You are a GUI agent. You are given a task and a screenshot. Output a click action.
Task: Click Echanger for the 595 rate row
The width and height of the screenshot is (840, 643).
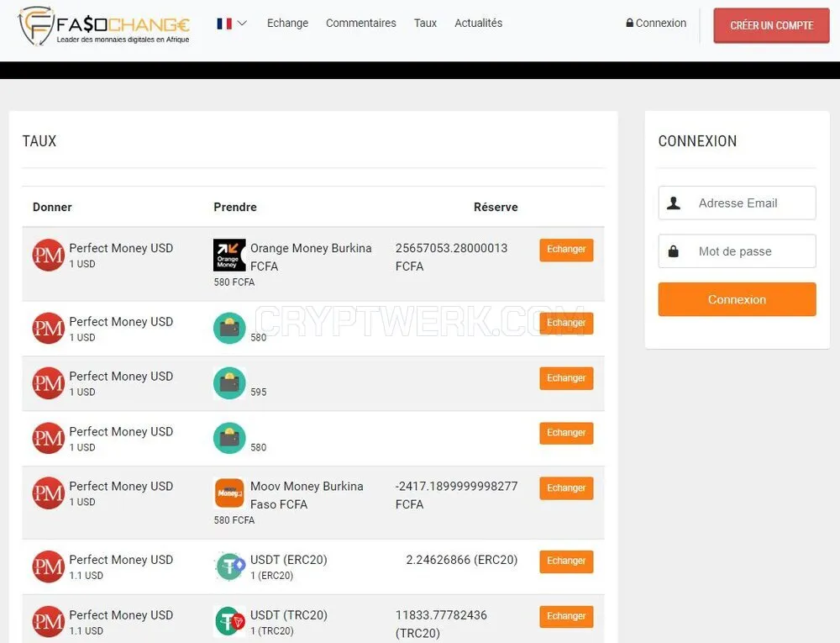pyautogui.click(x=566, y=378)
